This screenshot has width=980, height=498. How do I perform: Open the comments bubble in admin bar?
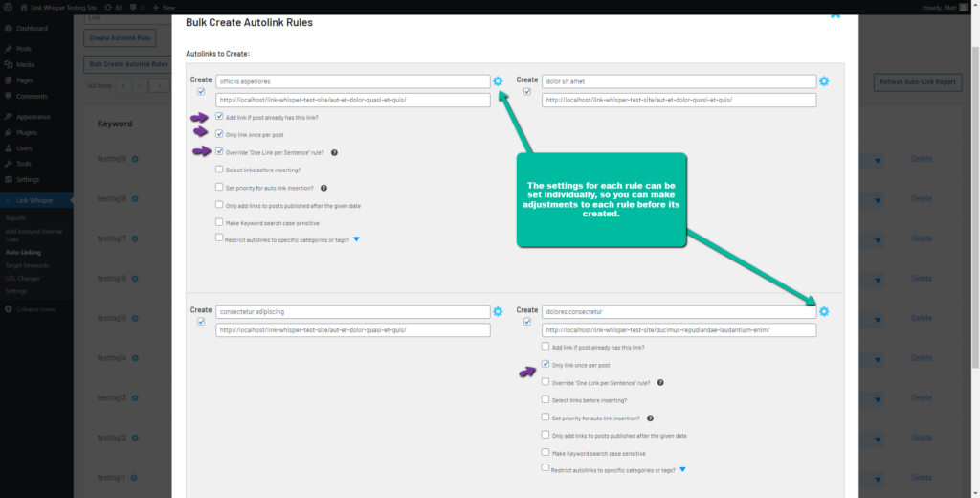(x=137, y=8)
